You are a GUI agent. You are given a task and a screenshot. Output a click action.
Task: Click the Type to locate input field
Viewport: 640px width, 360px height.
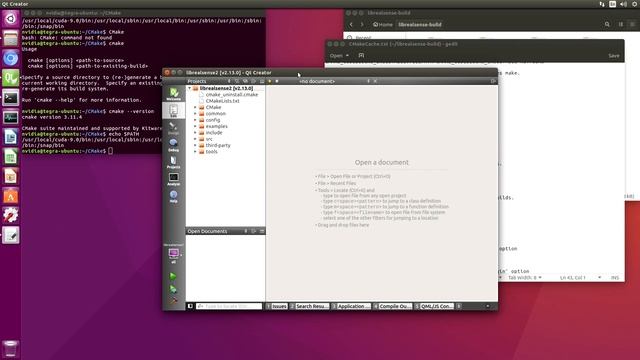coord(229,306)
